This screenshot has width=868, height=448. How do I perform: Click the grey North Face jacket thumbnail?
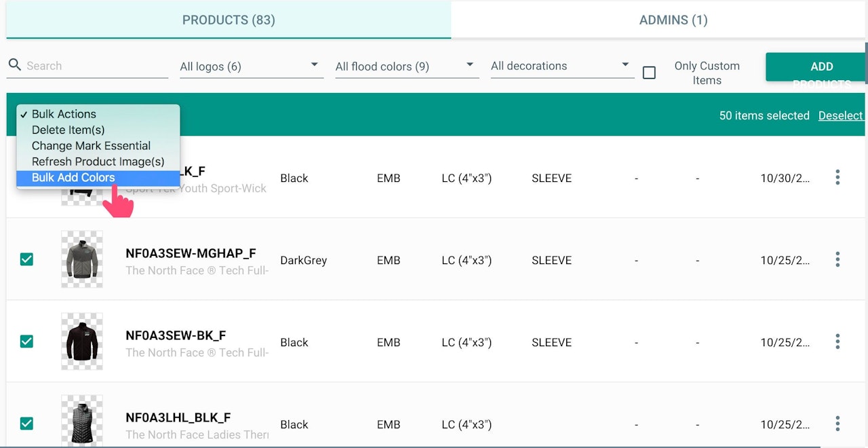pyautogui.click(x=82, y=259)
